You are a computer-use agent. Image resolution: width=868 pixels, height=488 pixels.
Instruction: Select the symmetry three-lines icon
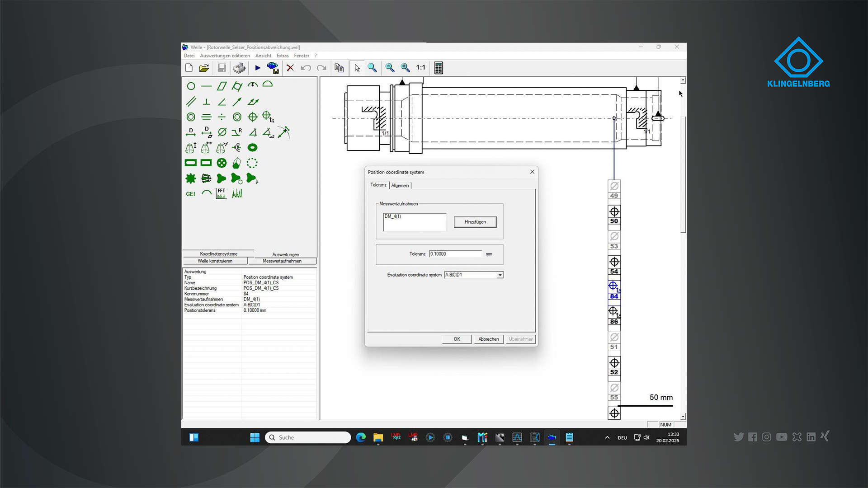(206, 117)
